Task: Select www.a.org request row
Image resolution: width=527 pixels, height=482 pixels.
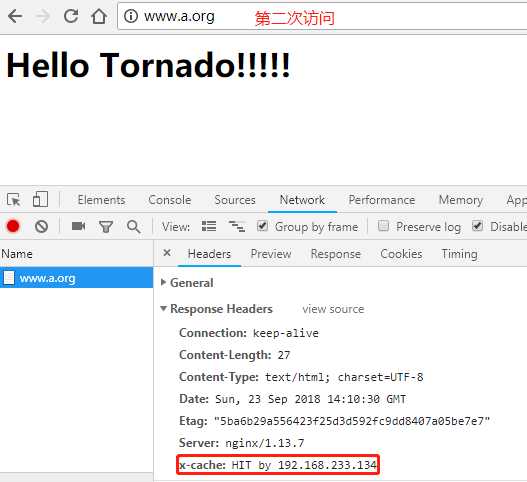Action: pos(77,278)
